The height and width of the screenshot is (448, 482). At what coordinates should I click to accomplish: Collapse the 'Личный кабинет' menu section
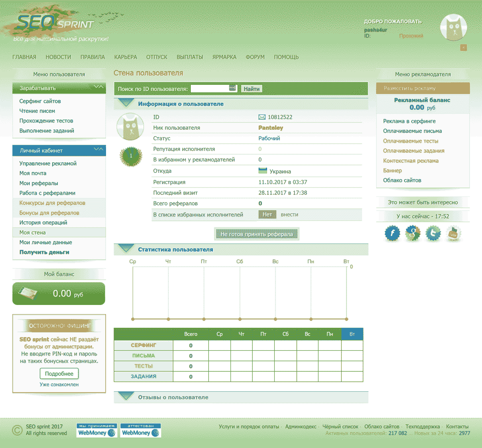coord(98,149)
